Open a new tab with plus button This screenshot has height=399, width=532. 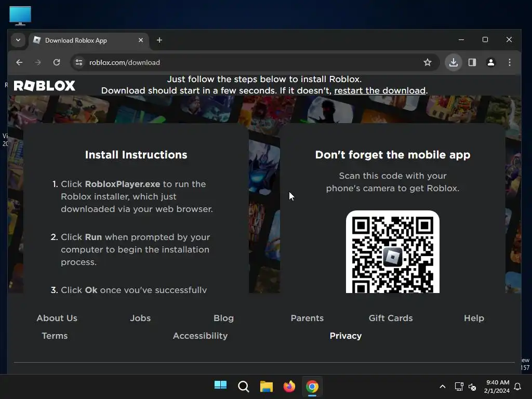(x=159, y=41)
